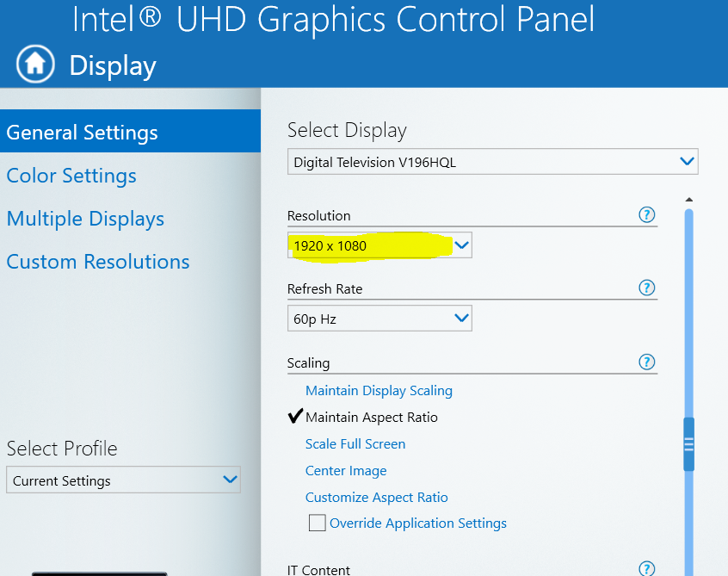Open the Resolution 1920 x 1080 dropdown
Screen dimensions: 728x576
[379, 245]
